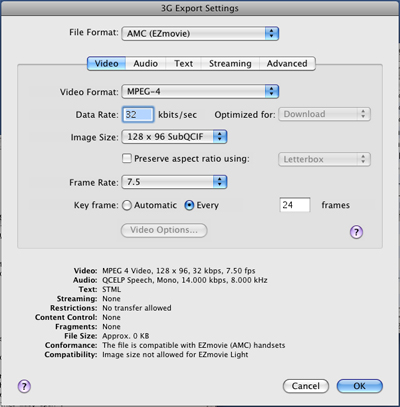Open the Optimized for Download dropdown
Image resolution: width=400 pixels, height=407 pixels.
click(x=324, y=114)
